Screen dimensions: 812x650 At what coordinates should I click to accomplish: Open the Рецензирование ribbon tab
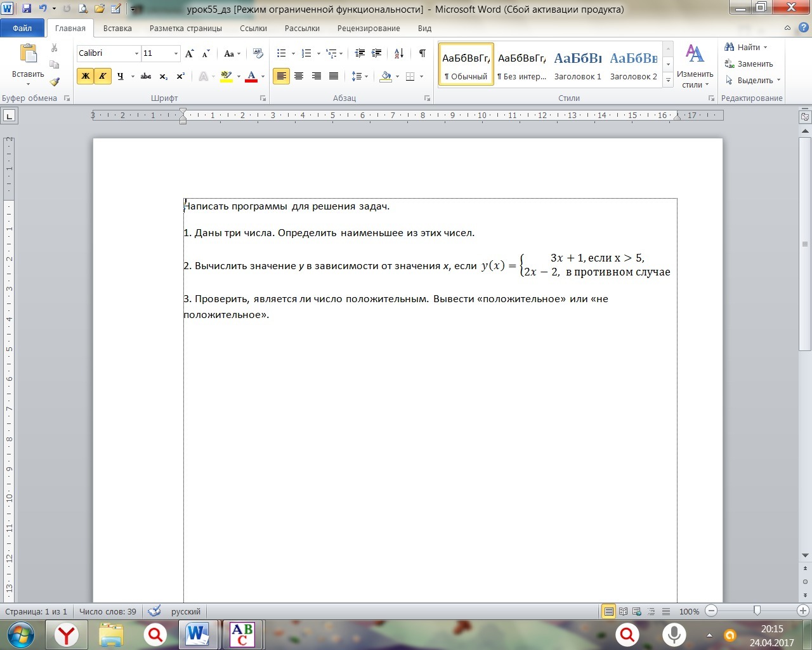[369, 28]
